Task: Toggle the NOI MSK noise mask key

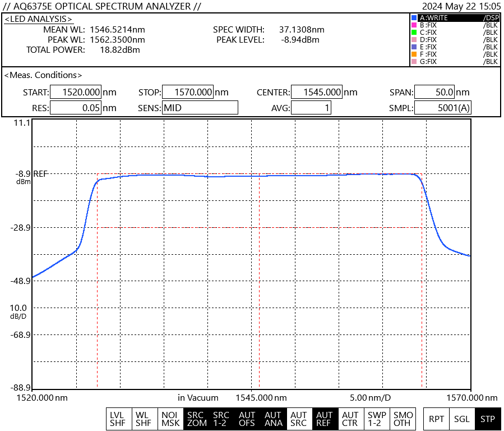Action: click(170, 419)
